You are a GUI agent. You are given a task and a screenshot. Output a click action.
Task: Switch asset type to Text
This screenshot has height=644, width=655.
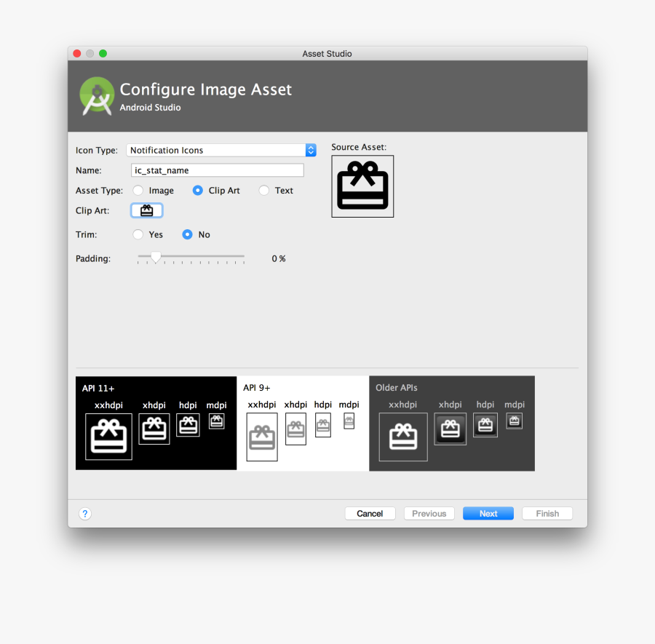click(263, 190)
